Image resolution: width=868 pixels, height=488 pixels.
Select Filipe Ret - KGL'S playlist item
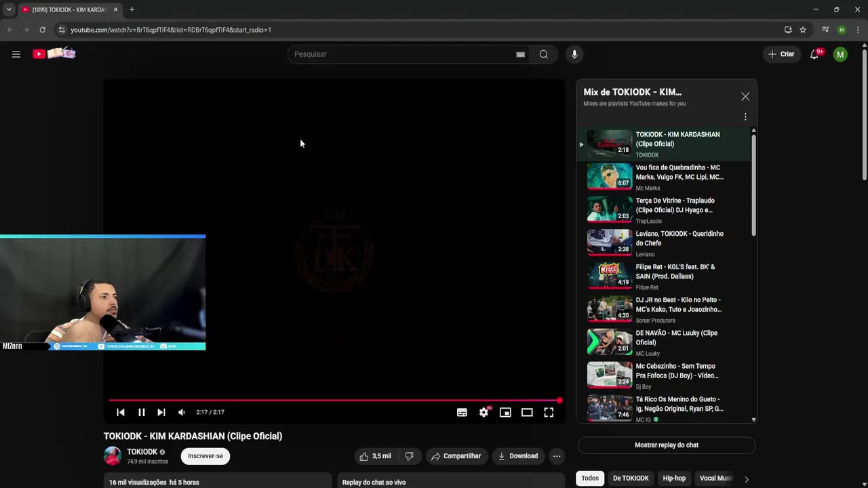[665, 277]
